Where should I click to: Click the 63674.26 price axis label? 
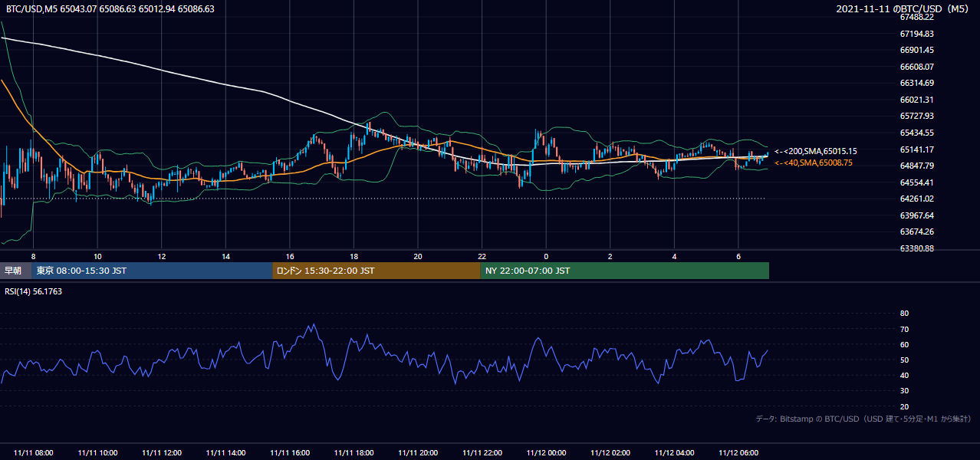tap(916, 232)
